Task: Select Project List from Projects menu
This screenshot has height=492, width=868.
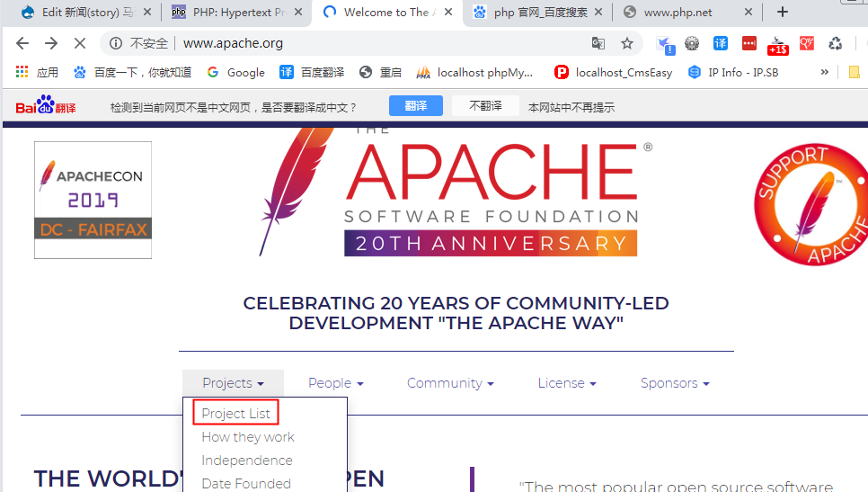Action: coord(235,413)
